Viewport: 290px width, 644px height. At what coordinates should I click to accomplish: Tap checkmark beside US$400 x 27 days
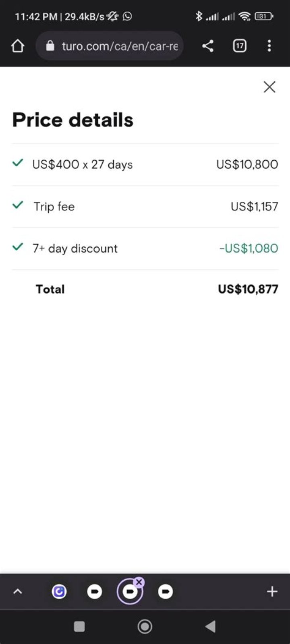tap(18, 163)
